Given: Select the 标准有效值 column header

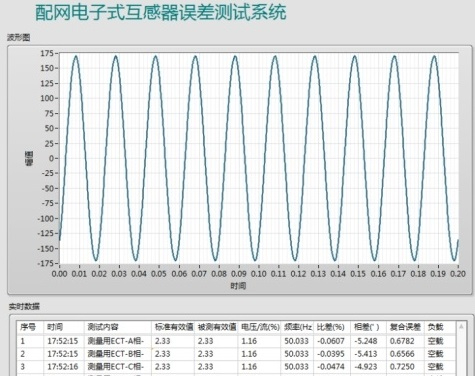Looking at the screenshot, I should tap(173, 327).
